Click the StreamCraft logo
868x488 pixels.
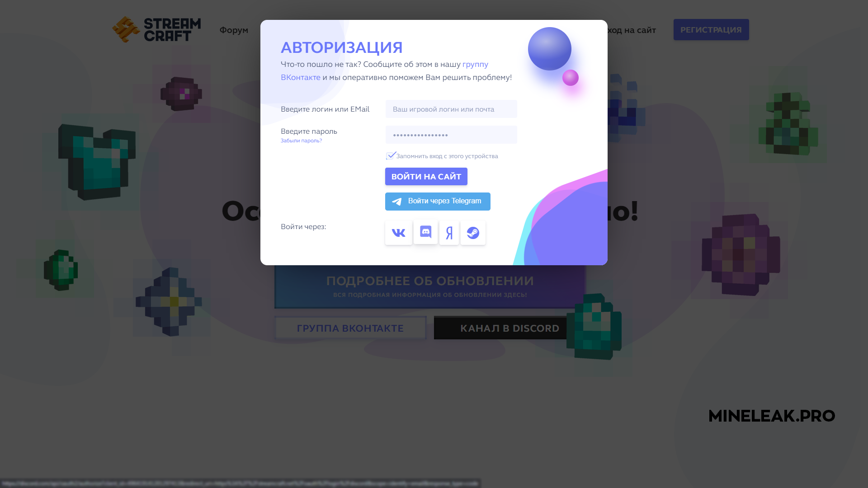tap(156, 29)
